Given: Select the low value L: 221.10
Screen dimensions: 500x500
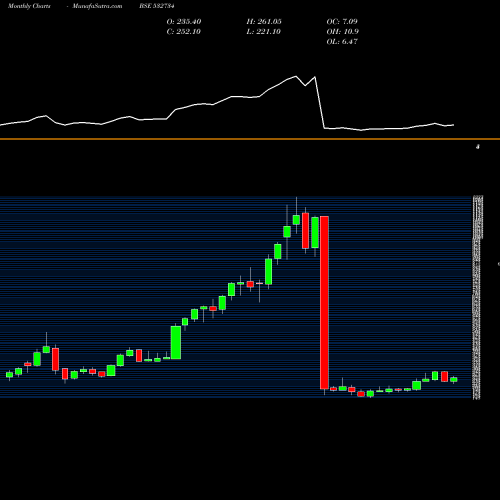Looking at the screenshot, I should click(x=264, y=32).
